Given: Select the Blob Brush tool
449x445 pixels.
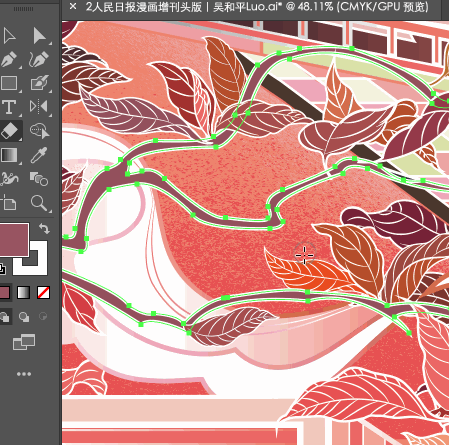Looking at the screenshot, I should pyautogui.click(x=39, y=83).
